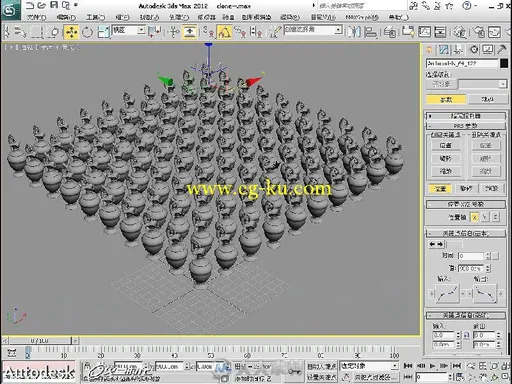Choose the Rectangular Selection Region tool
The image size is (512, 384).
click(37, 32)
